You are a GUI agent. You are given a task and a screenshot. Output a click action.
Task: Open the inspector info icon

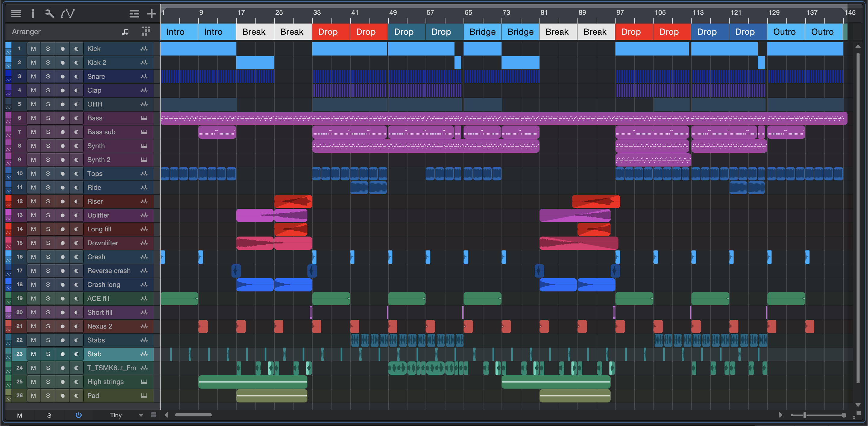[33, 14]
